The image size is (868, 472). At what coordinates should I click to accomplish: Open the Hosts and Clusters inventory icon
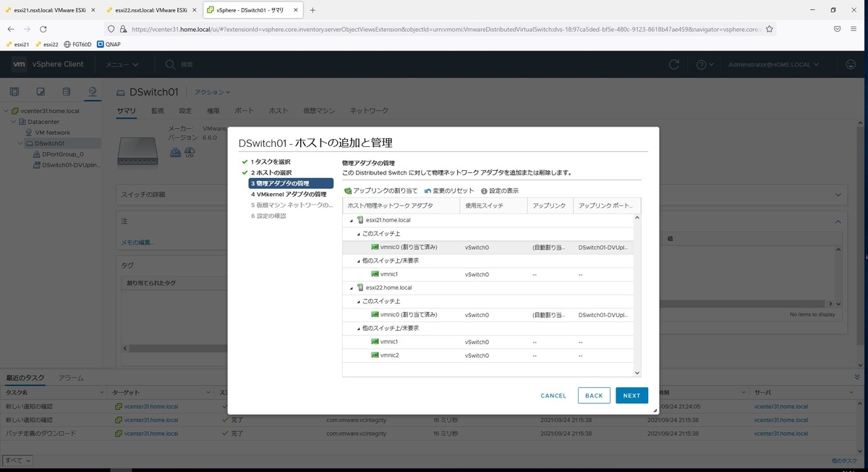(14, 92)
